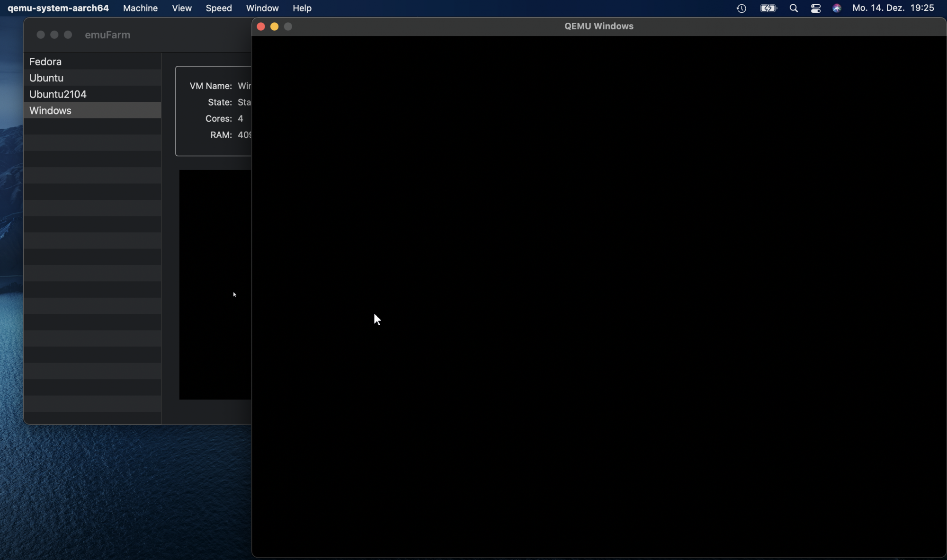
Task: Close the QEMU Windows window
Action: 261,27
